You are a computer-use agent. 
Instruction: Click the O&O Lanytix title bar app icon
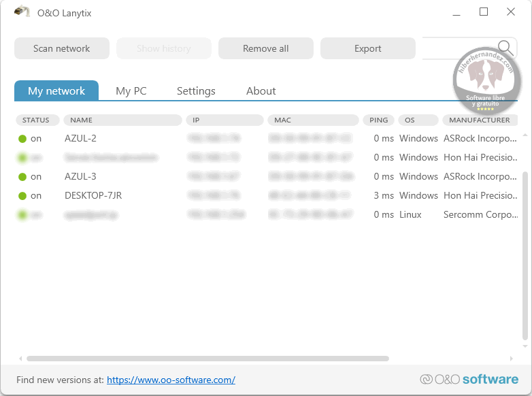[22, 11]
